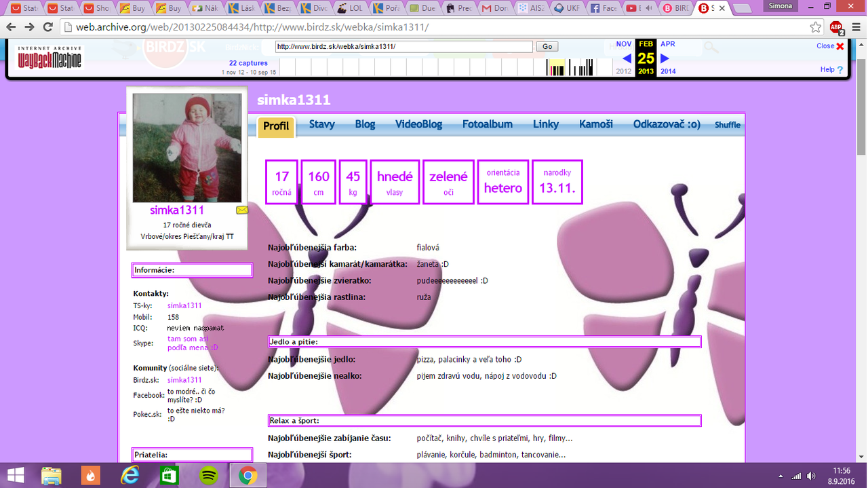Focus the Chrome address bar
The width and height of the screenshot is (868, 488).
coord(441,27)
